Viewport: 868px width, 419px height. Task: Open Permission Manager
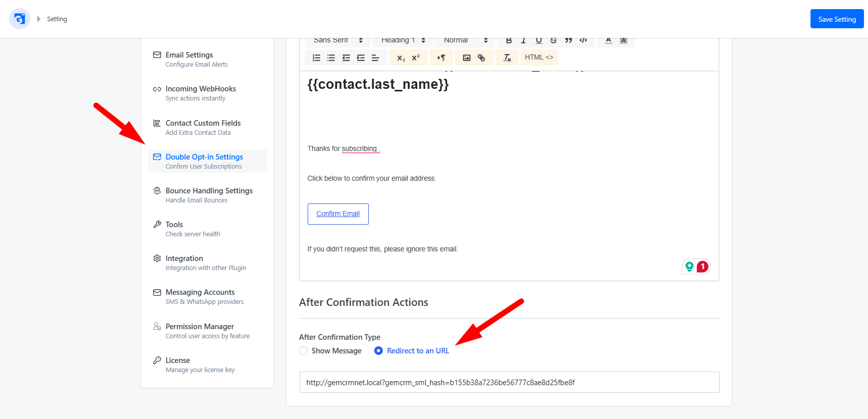pos(207,331)
